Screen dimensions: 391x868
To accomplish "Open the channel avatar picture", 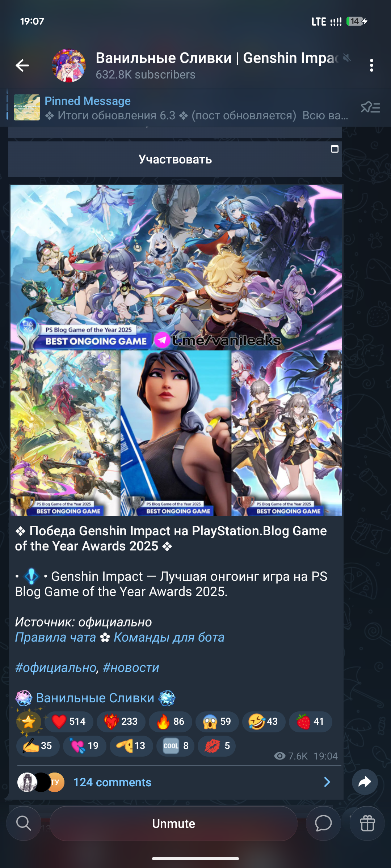I will coord(69,65).
